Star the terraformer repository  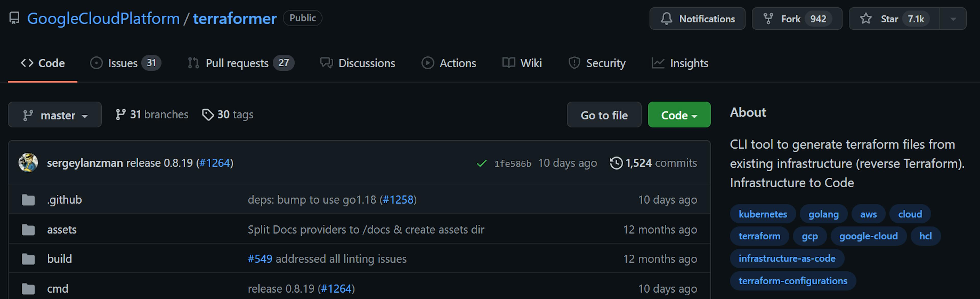click(894, 19)
